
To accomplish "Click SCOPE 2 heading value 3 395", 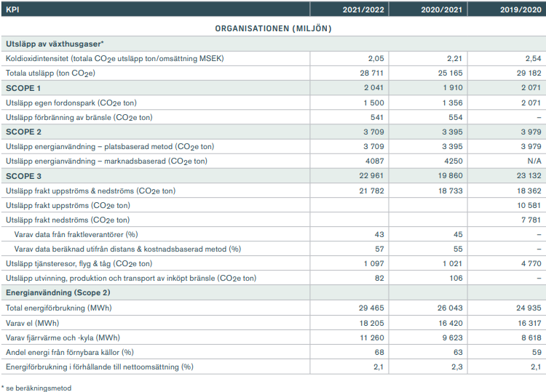I will tap(452, 132).
